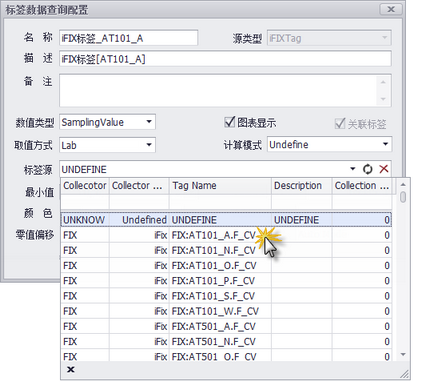Image resolution: width=430 pixels, height=382 pixels.
Task: Click the 描述 input field
Action: 225,59
